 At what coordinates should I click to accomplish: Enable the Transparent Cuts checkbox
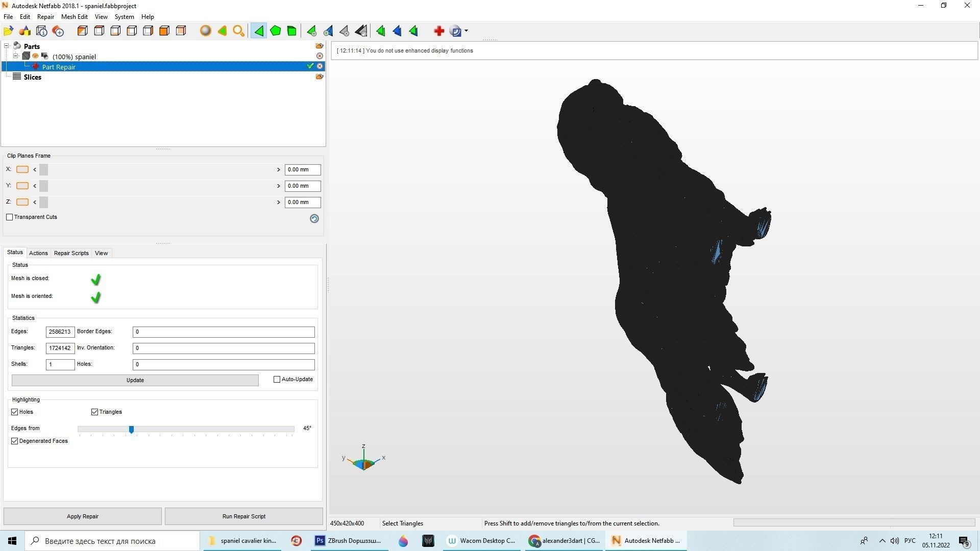[x=10, y=217]
